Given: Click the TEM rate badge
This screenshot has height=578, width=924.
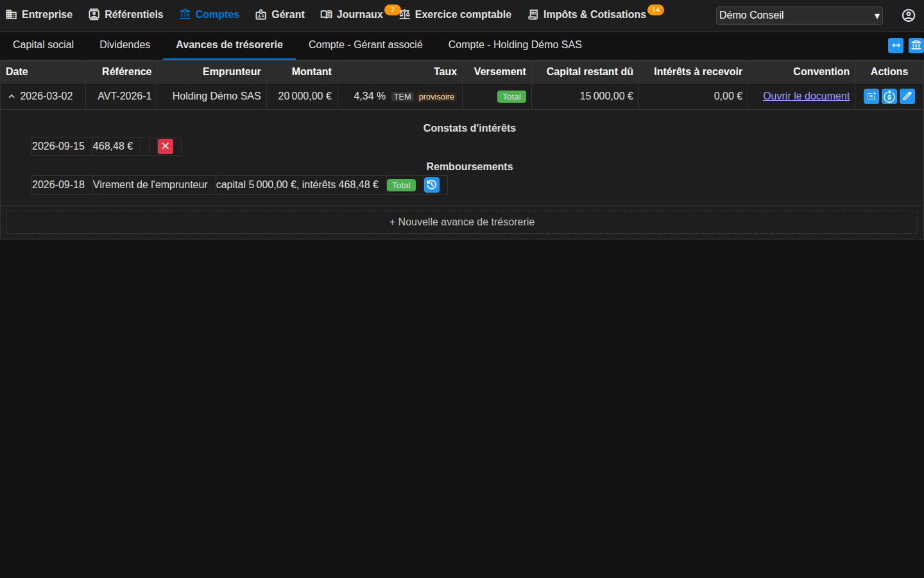Looking at the screenshot, I should (x=402, y=97).
